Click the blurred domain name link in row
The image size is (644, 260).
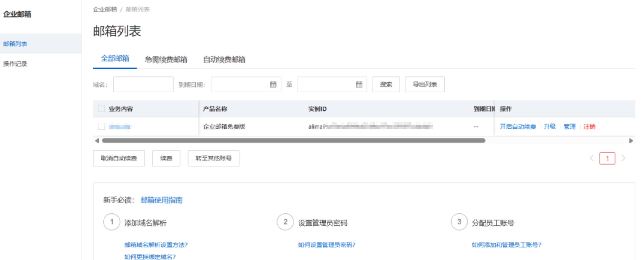tap(120, 127)
